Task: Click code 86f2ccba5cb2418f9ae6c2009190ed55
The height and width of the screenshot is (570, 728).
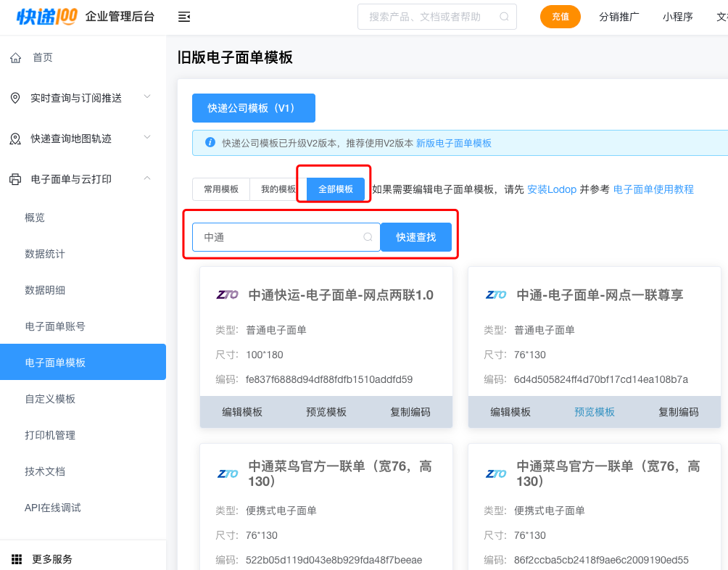Action: [601, 560]
